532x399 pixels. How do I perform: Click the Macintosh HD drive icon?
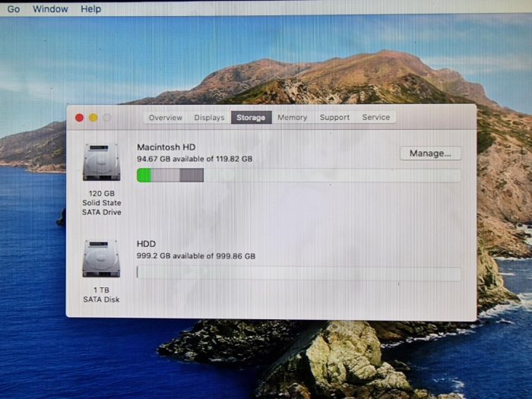coord(101,162)
